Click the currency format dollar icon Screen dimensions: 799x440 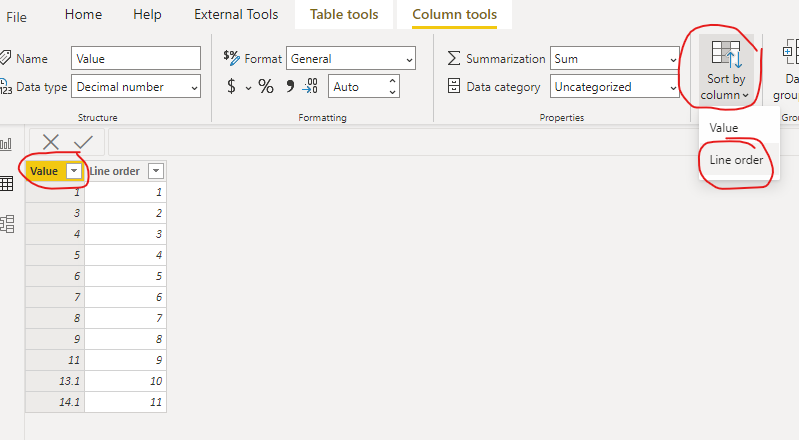tap(231, 86)
